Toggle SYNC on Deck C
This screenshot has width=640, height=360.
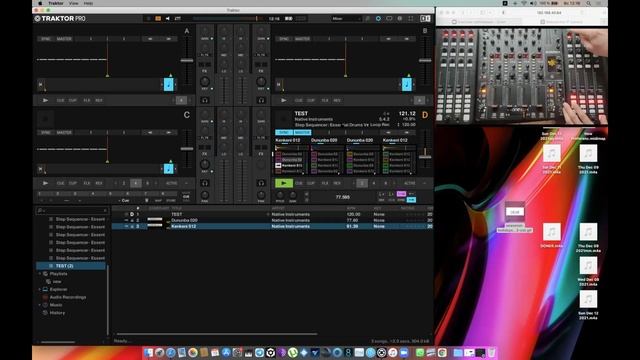[x=46, y=133]
